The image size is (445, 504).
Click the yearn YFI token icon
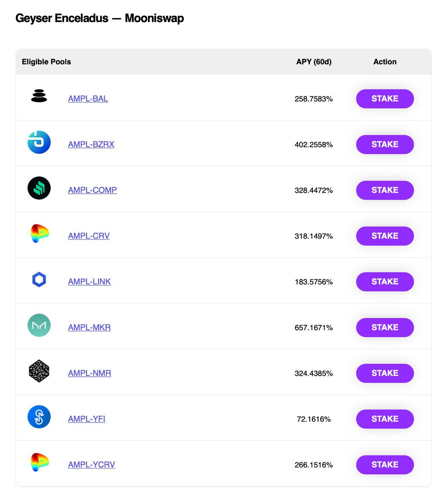point(39,417)
